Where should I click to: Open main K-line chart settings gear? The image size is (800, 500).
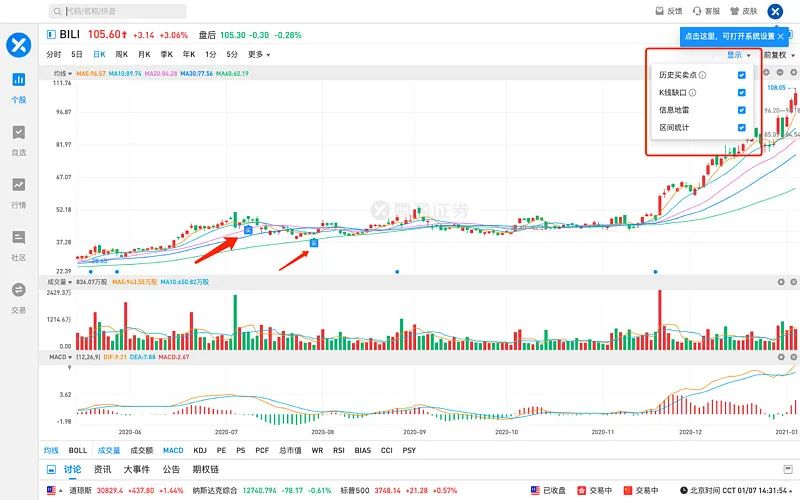coord(793,72)
